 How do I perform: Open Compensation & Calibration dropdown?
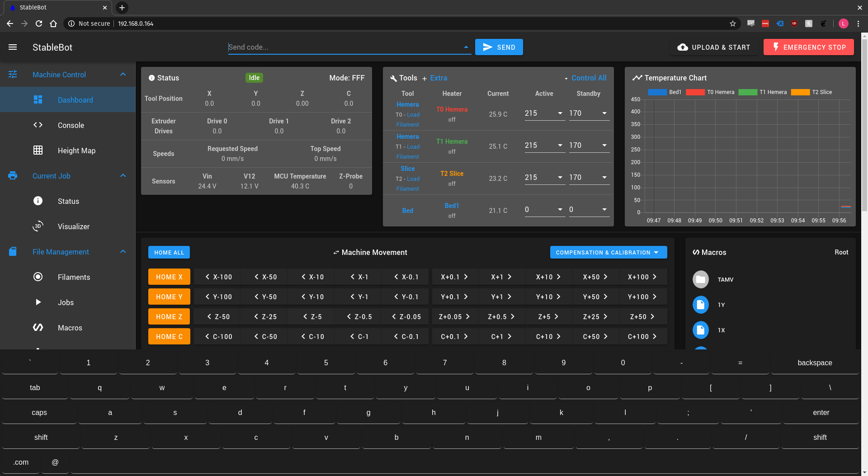point(609,252)
